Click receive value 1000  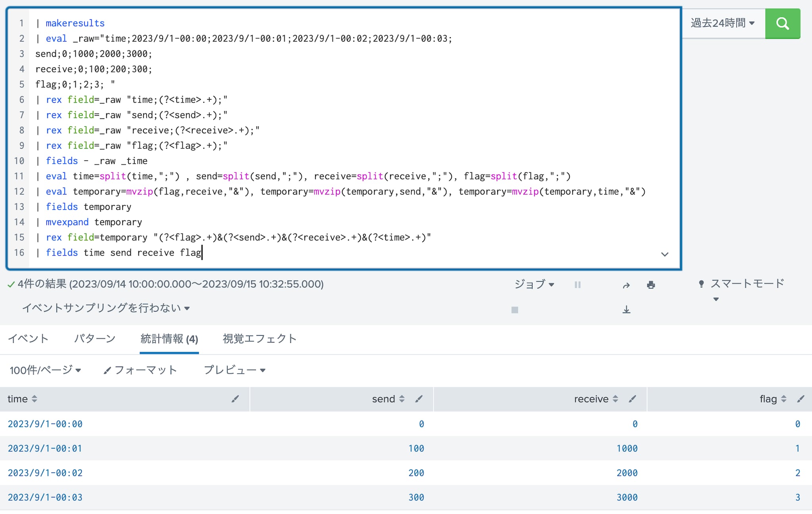(627, 449)
